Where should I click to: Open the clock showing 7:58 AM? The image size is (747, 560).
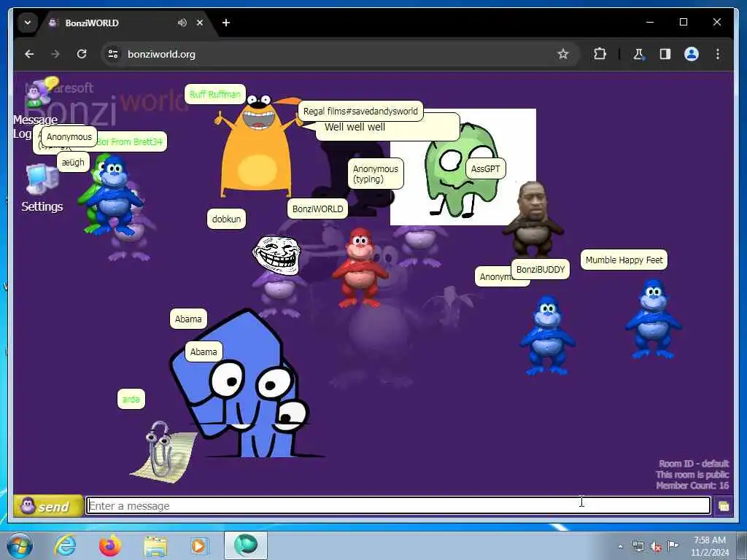pyautogui.click(x=709, y=546)
